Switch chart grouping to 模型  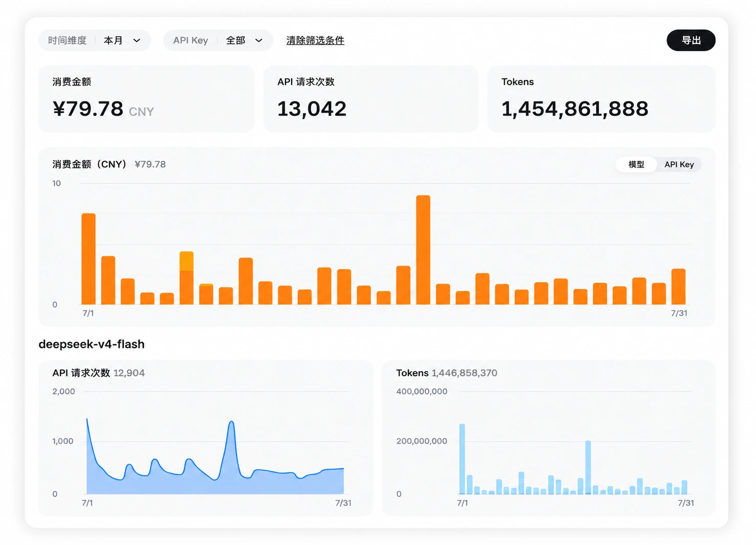(636, 164)
